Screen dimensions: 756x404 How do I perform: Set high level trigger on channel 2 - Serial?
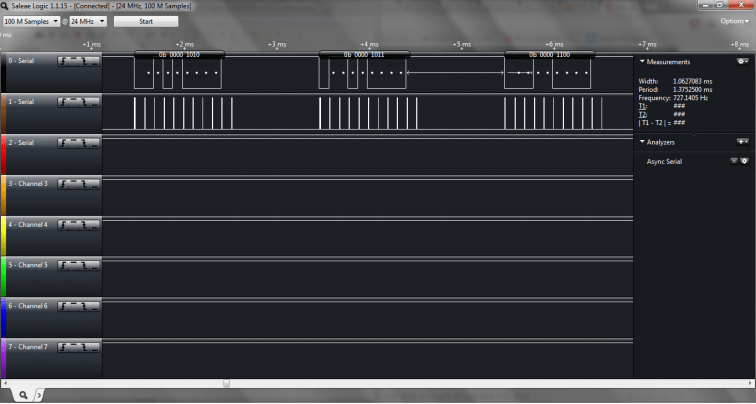pyautogui.click(x=73, y=143)
